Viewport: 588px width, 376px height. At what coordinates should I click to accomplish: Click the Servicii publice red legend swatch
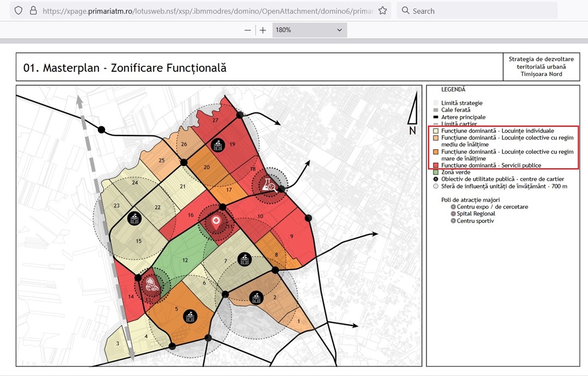point(436,165)
